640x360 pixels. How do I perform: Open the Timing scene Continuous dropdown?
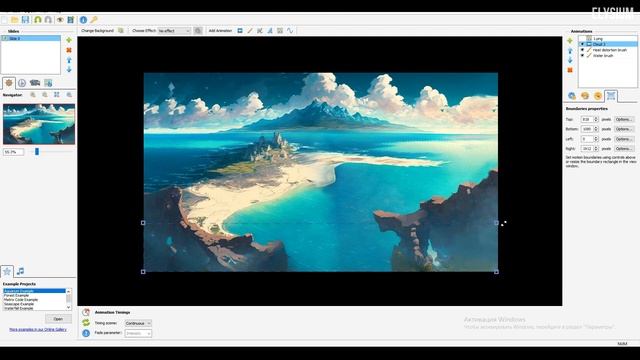click(x=138, y=323)
